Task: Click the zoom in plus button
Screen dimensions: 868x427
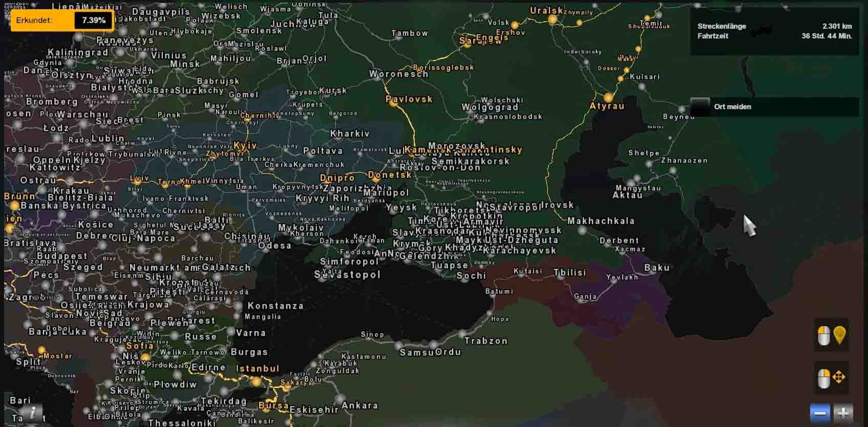Action: tap(843, 413)
